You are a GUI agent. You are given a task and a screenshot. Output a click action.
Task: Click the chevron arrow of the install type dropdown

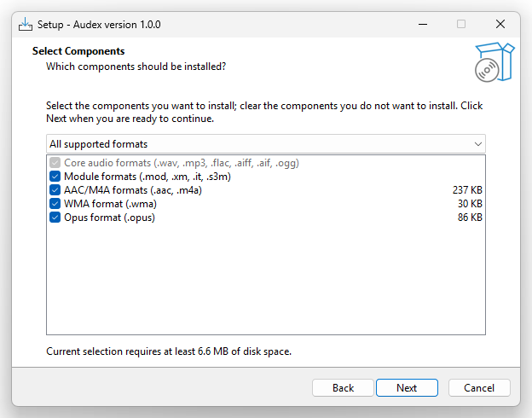pos(477,144)
